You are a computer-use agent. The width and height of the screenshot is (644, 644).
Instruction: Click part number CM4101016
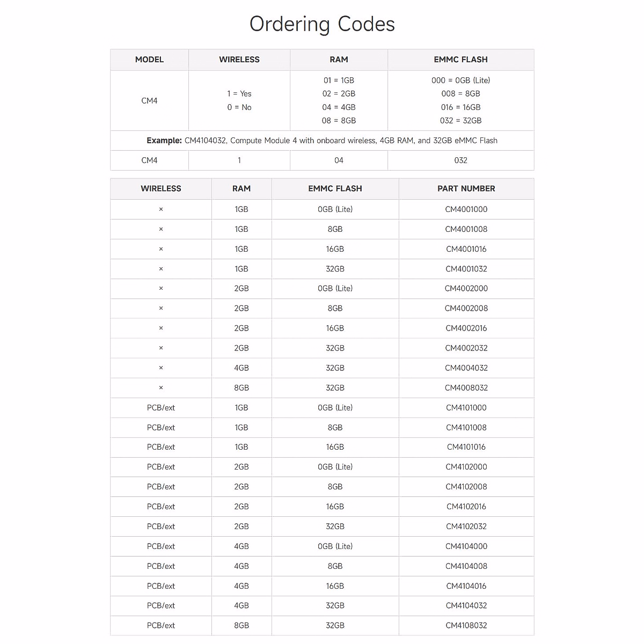click(466, 447)
